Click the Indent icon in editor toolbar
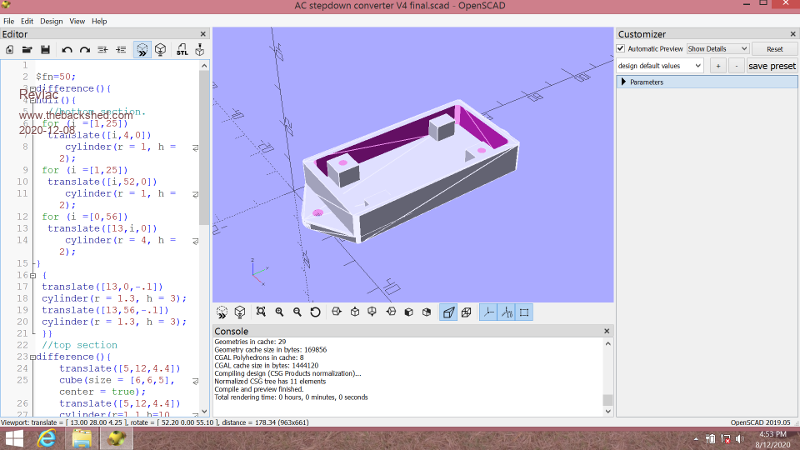 [x=121, y=49]
